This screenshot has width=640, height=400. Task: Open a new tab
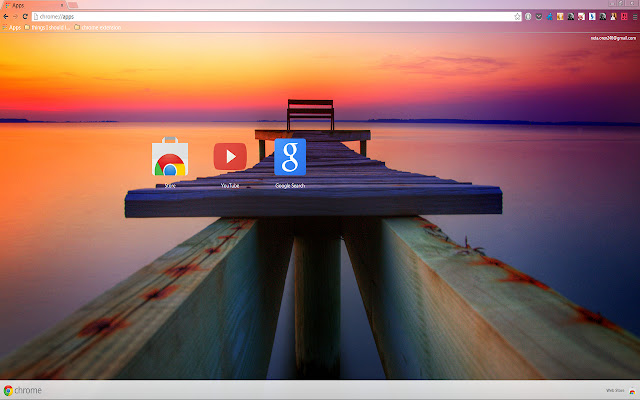click(x=73, y=5)
